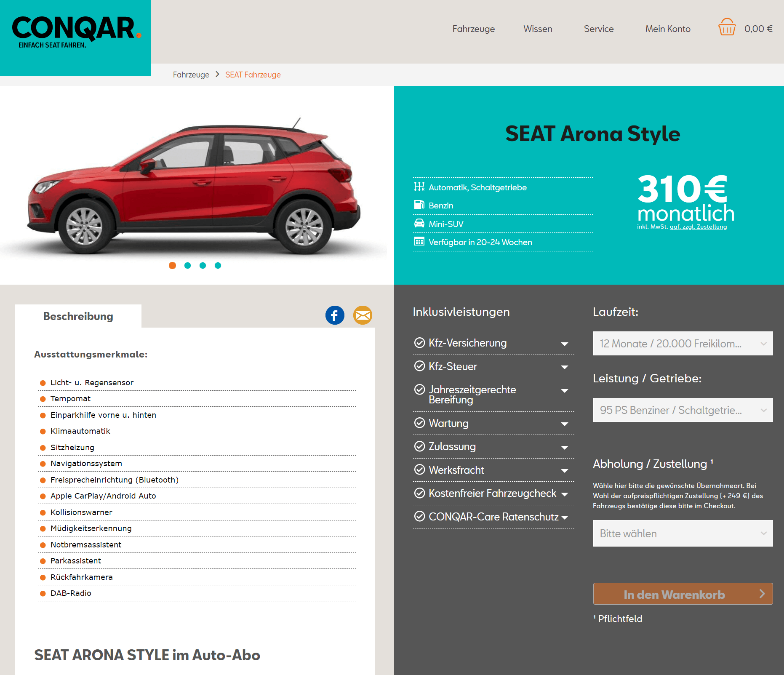Click checkmark icon next to Zulassung
The image size is (784, 675).
(419, 446)
